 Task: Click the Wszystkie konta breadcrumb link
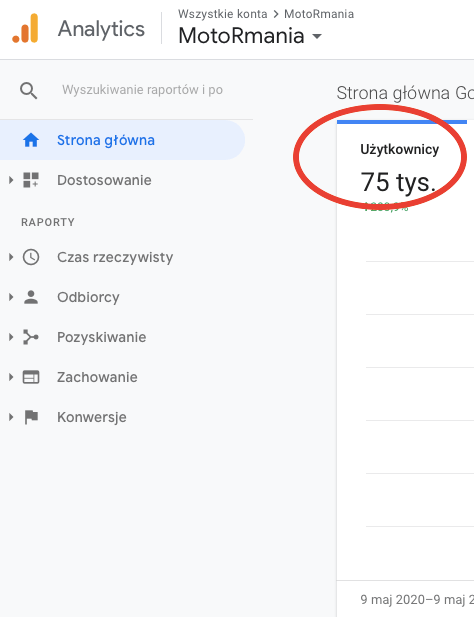coord(222,14)
